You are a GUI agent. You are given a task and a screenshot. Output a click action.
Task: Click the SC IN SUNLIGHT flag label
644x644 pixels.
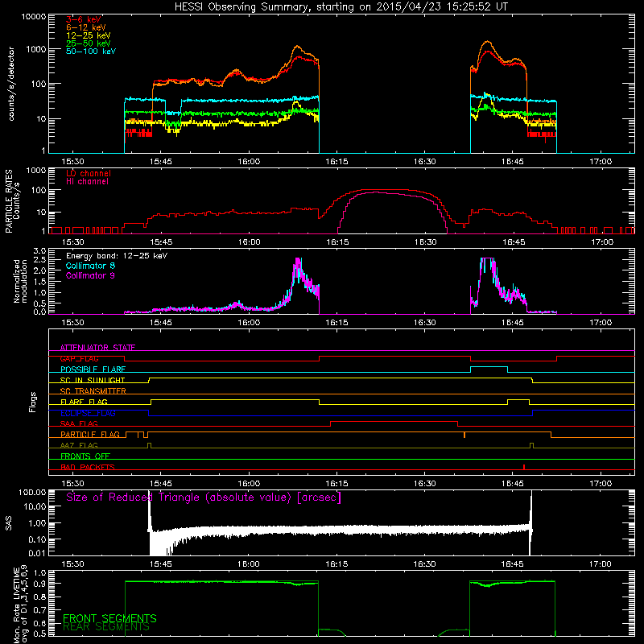click(x=93, y=380)
